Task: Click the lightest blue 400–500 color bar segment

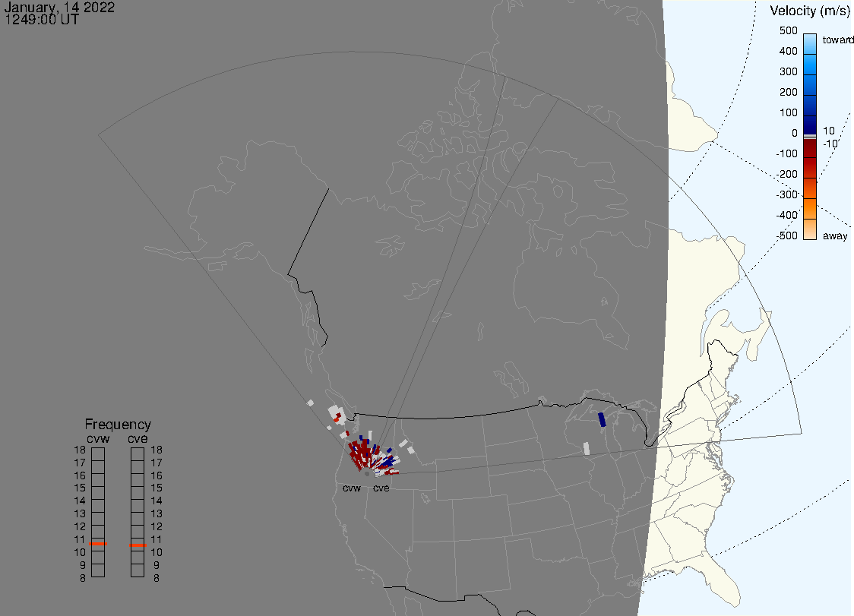Action: 810,43
